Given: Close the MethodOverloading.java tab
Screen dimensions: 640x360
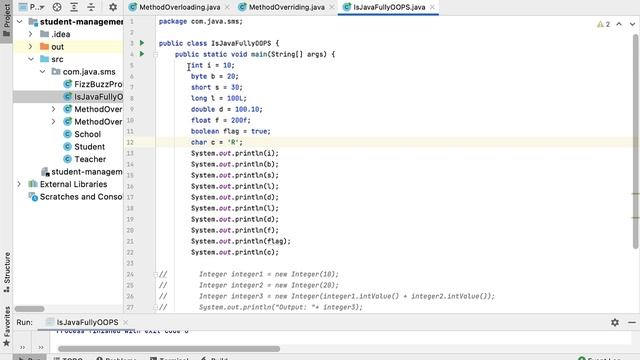Looking at the screenshot, I should pyautogui.click(x=227, y=7).
